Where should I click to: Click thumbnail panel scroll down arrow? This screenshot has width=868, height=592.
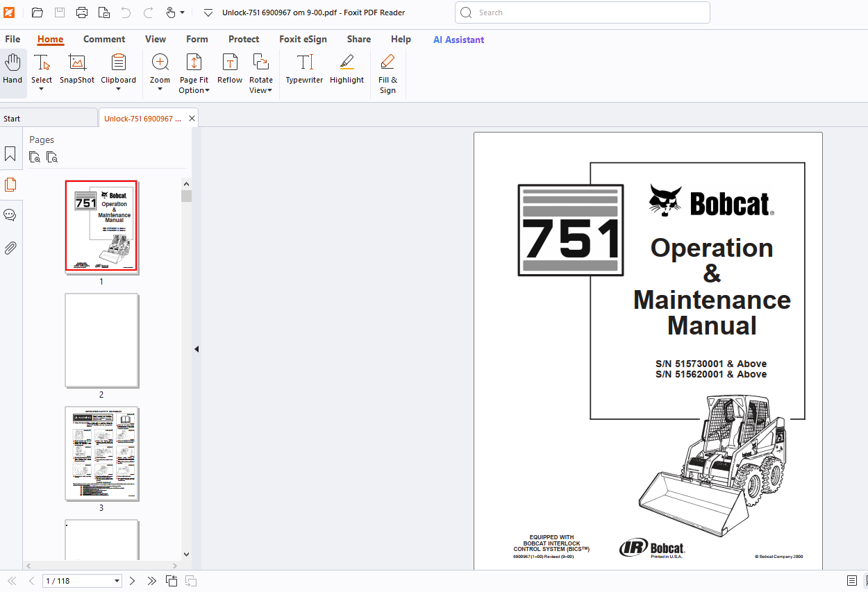pyautogui.click(x=186, y=555)
